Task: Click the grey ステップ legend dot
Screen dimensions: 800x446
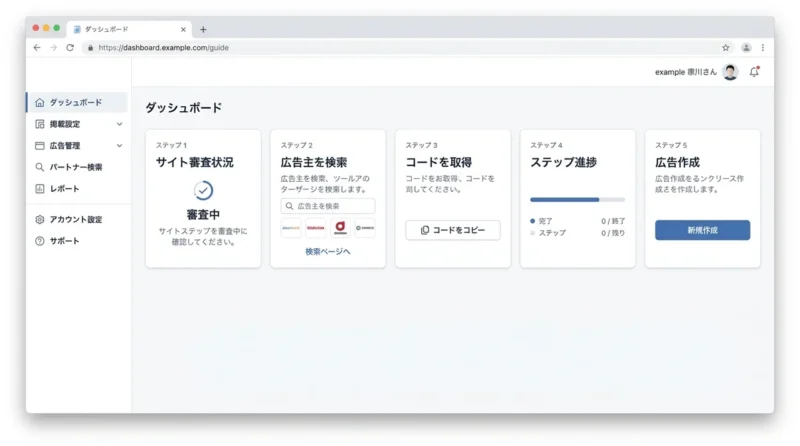Action: pyautogui.click(x=533, y=233)
